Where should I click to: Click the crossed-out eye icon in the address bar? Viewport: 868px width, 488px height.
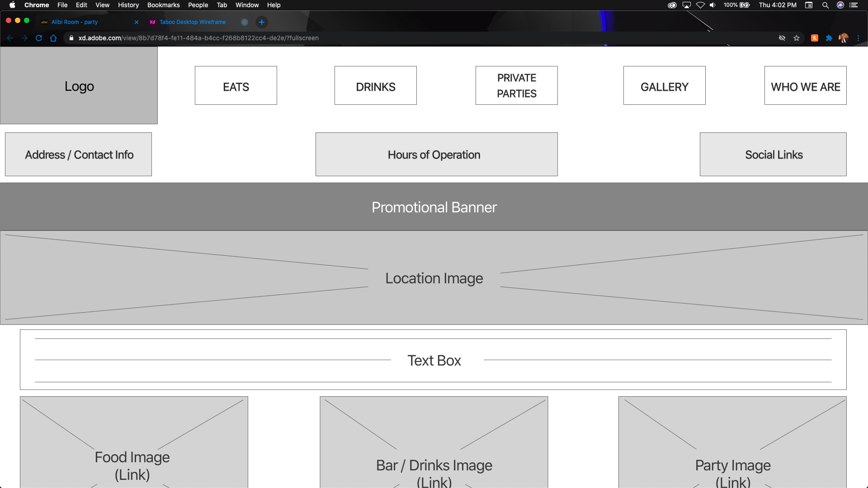[782, 38]
